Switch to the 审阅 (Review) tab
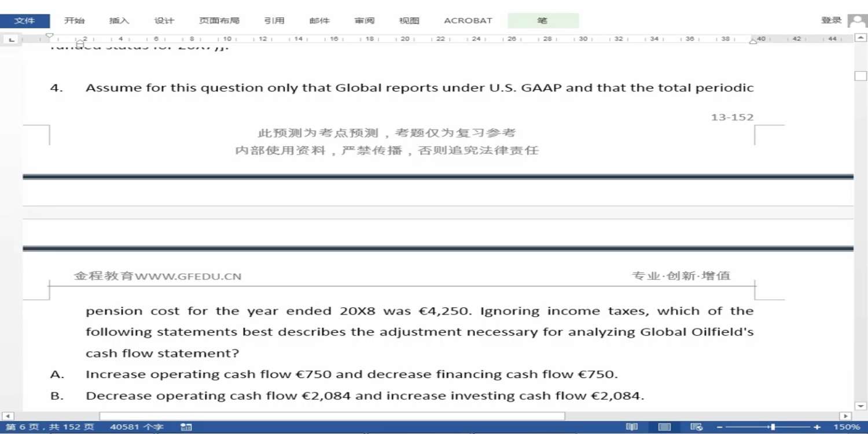Image resolution: width=868 pixels, height=434 pixels. tap(365, 21)
